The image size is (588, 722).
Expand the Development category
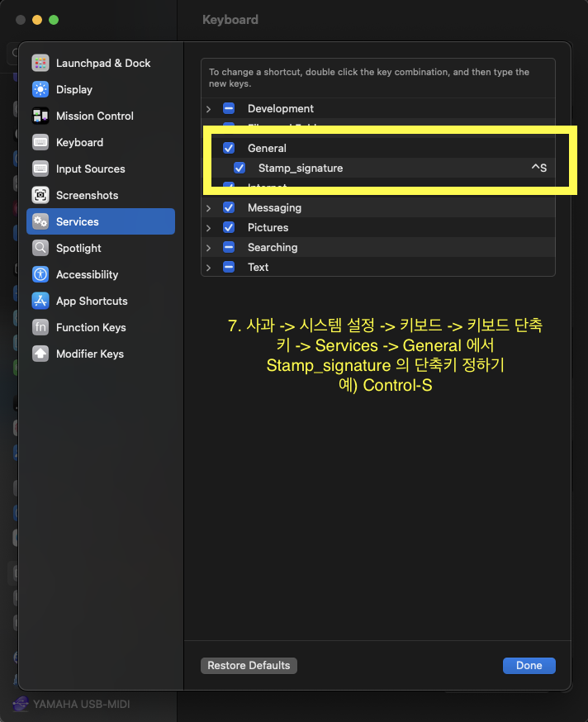(x=209, y=108)
